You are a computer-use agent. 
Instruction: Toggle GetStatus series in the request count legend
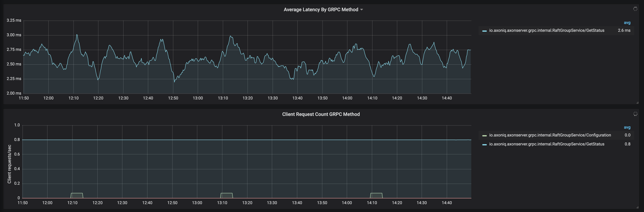pos(546,144)
